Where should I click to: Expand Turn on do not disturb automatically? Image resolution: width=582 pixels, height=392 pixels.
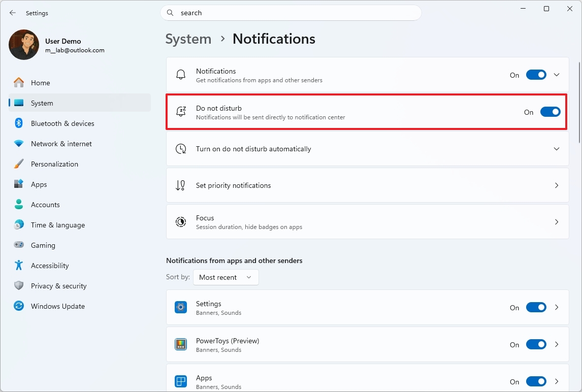(557, 148)
